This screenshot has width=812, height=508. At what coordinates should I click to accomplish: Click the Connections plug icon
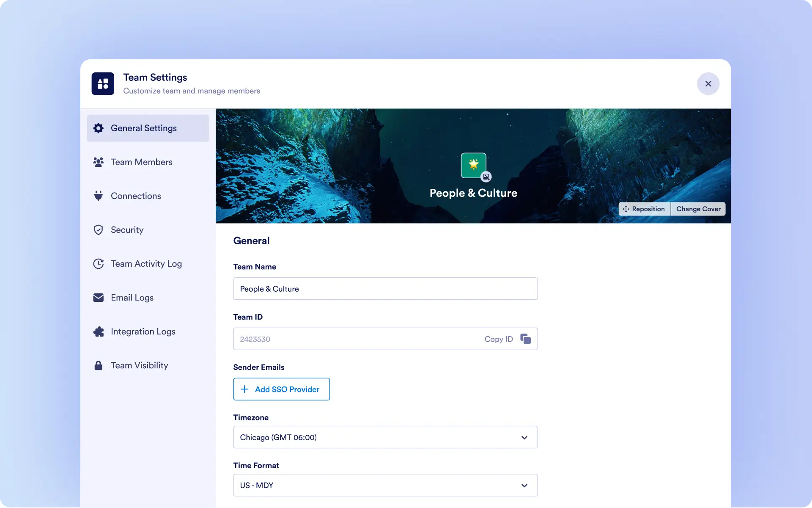[x=99, y=196]
